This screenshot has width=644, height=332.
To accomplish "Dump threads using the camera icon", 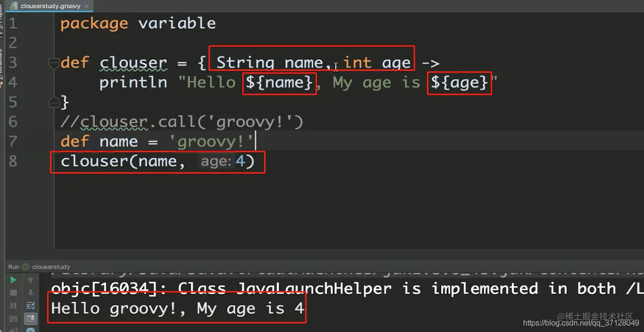I will point(13,319).
